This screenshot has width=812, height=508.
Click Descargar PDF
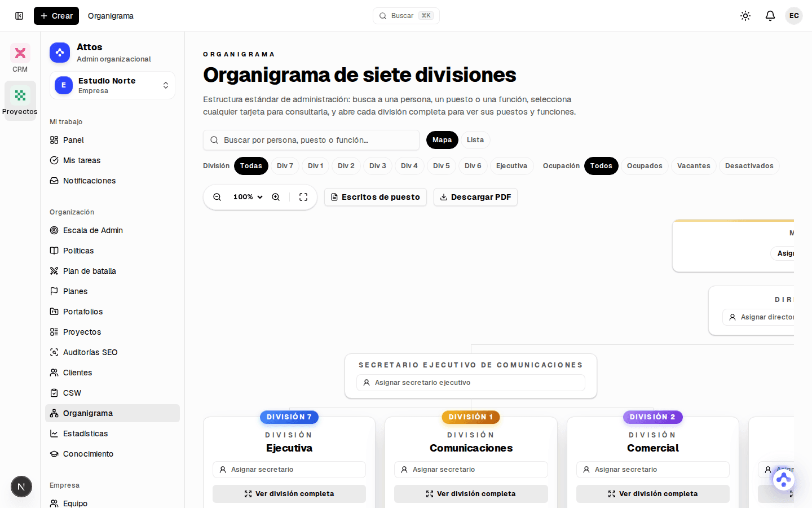pos(475,197)
